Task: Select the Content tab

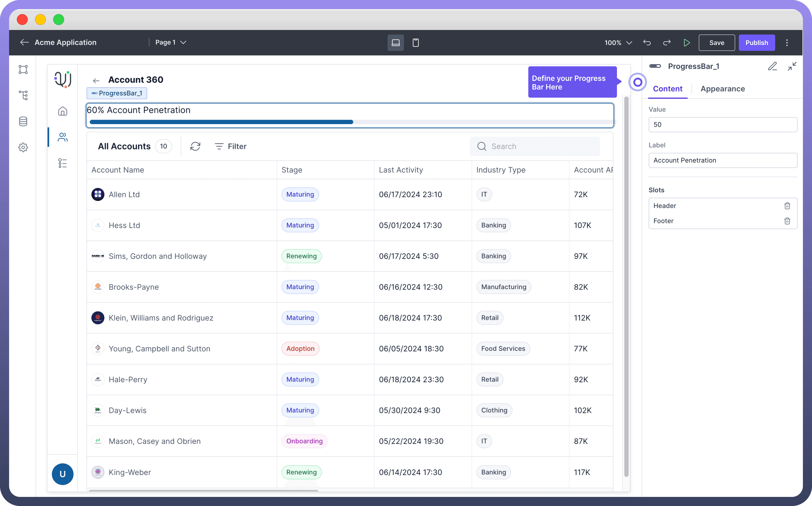Action: click(x=667, y=89)
